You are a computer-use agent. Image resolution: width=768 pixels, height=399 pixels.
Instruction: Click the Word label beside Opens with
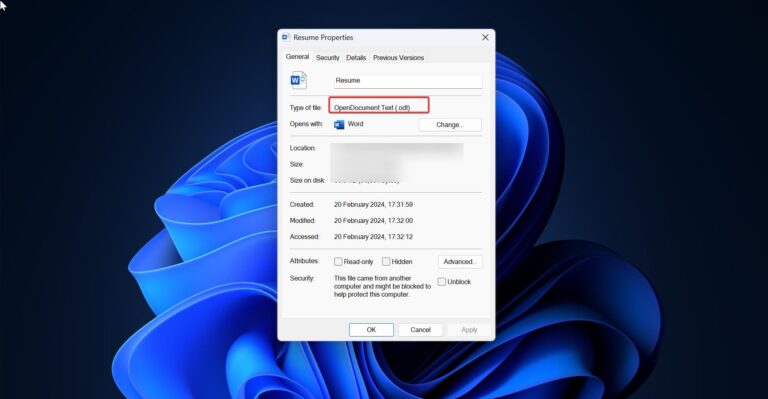[356, 124]
